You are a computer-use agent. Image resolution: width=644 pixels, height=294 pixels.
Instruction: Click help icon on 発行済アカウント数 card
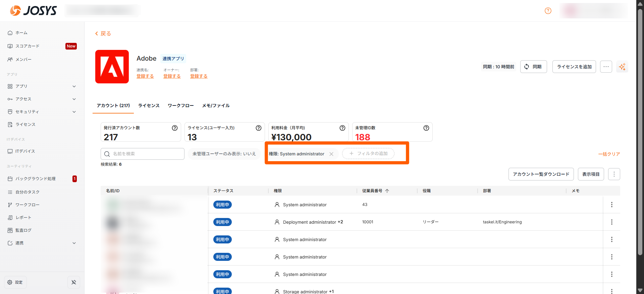175,128
